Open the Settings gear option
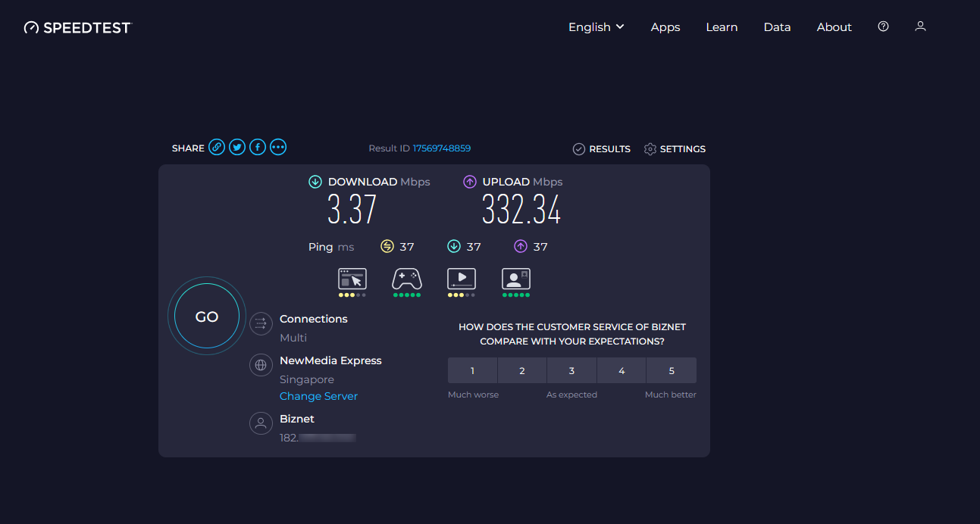The height and width of the screenshot is (524, 980). tap(675, 149)
